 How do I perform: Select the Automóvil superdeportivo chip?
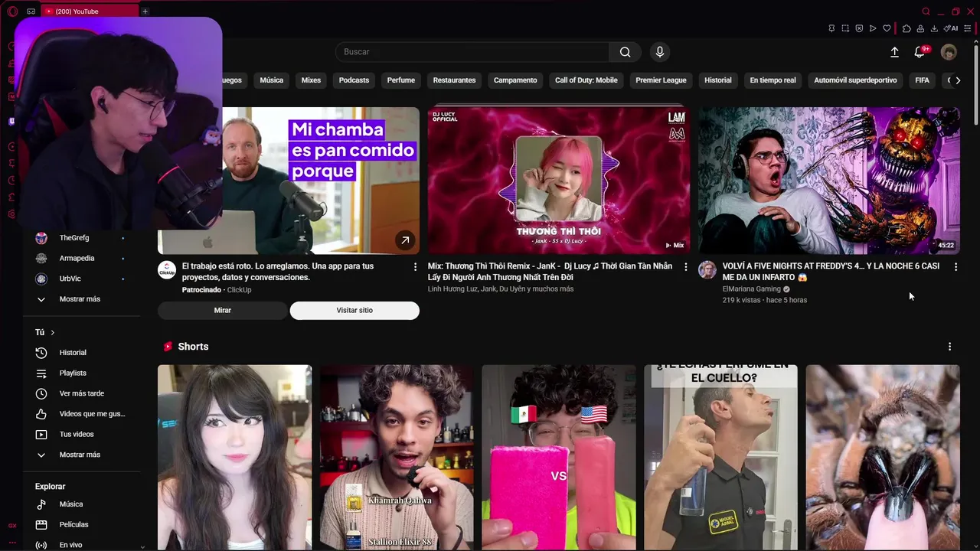click(855, 80)
